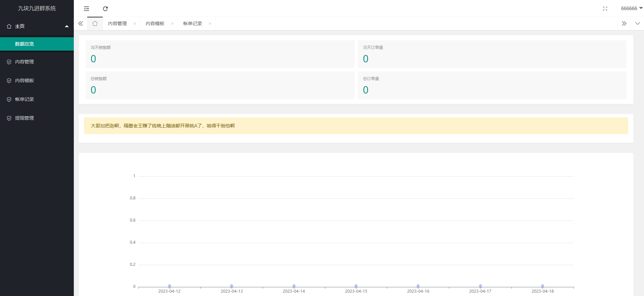Click the chart data point for 2023-04-12

169,287
